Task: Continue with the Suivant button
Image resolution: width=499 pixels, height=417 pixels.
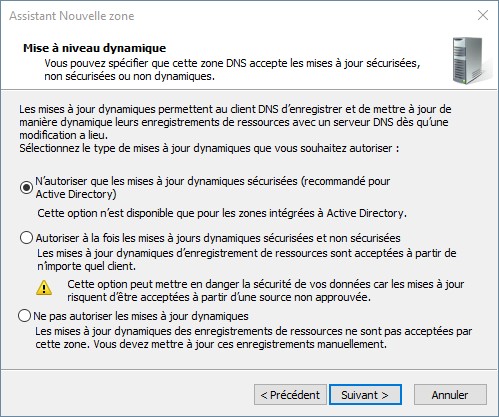Action: (365, 395)
